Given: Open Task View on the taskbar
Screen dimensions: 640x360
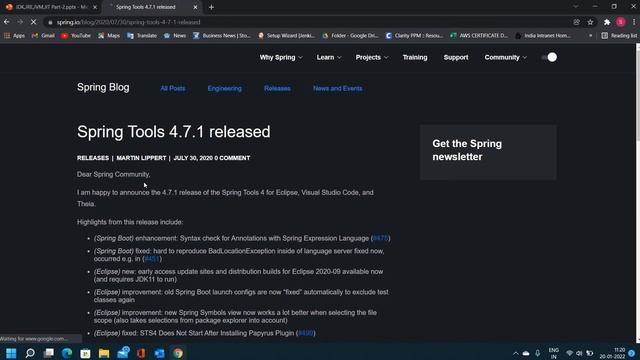Looking at the screenshot, I should point(49,353).
